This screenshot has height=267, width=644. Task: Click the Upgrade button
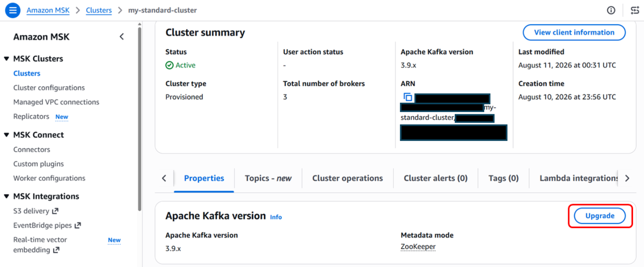[x=600, y=216]
